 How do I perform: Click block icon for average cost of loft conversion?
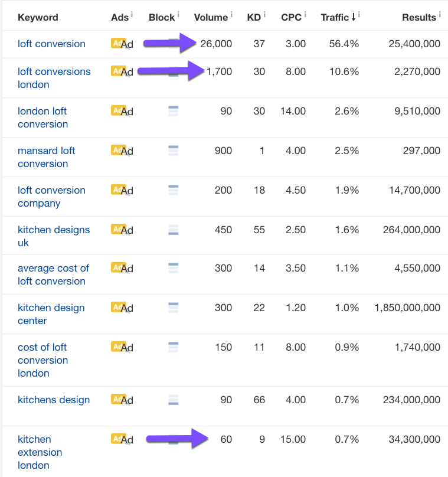[174, 268]
